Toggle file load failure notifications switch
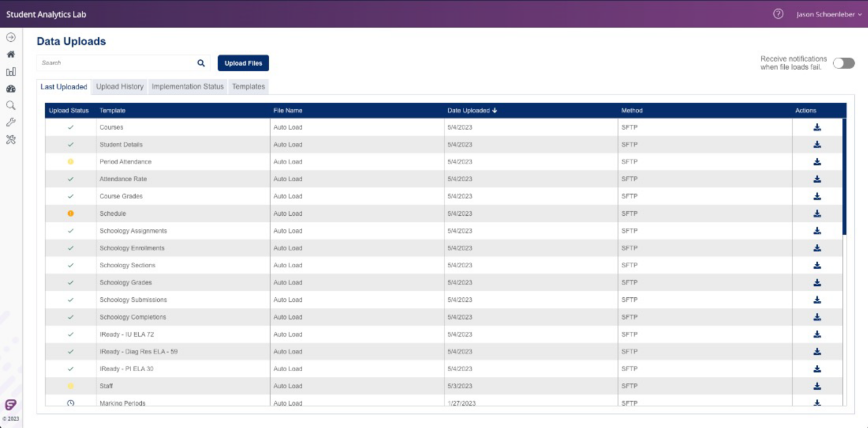Image resolution: width=868 pixels, height=430 pixels. (844, 63)
